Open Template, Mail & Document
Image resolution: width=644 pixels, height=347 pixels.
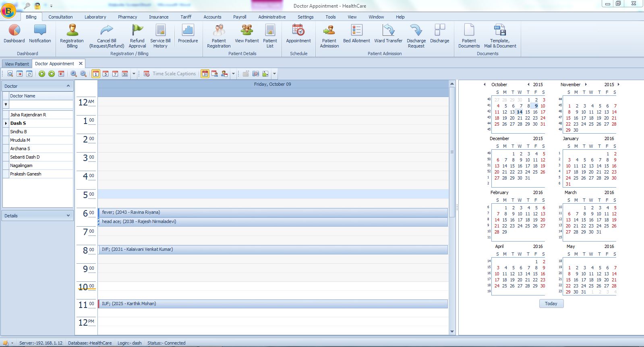pyautogui.click(x=500, y=36)
